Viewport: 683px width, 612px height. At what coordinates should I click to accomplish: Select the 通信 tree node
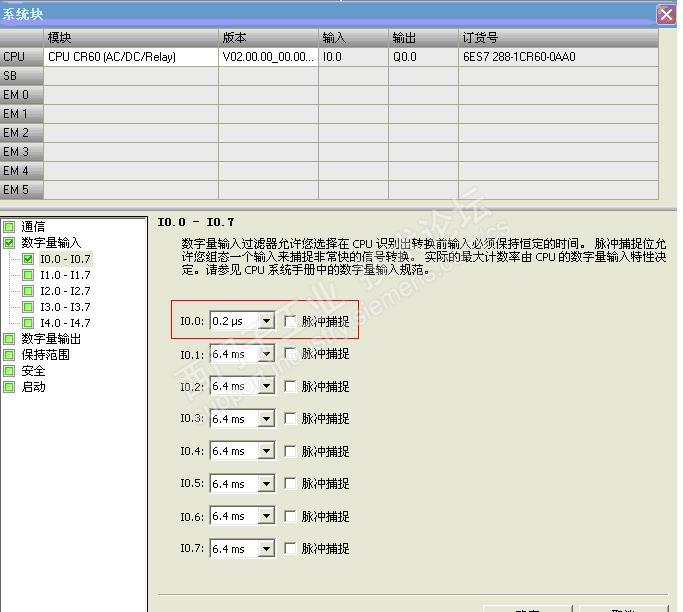[33, 227]
